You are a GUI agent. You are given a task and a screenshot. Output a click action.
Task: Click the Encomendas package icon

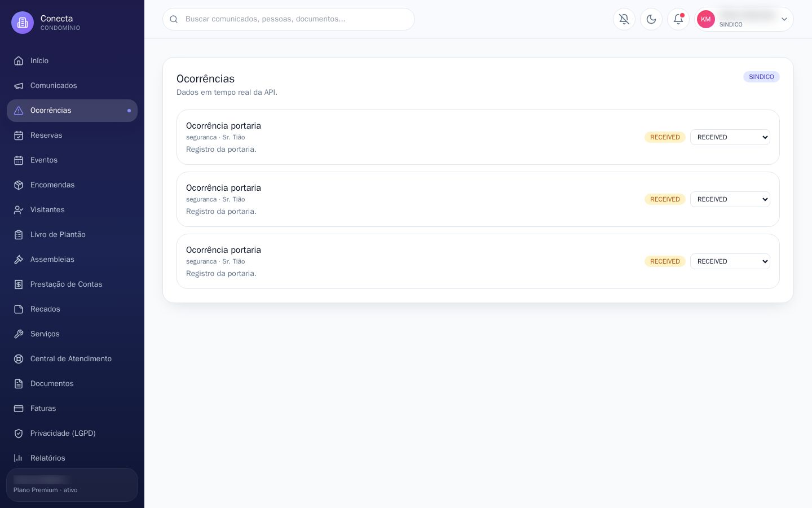click(x=19, y=185)
